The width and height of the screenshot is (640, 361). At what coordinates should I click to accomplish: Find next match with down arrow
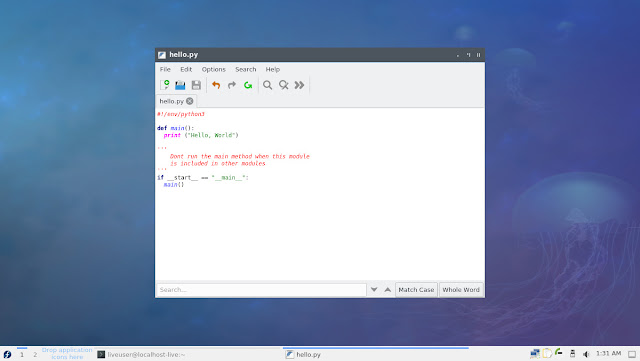coord(374,290)
